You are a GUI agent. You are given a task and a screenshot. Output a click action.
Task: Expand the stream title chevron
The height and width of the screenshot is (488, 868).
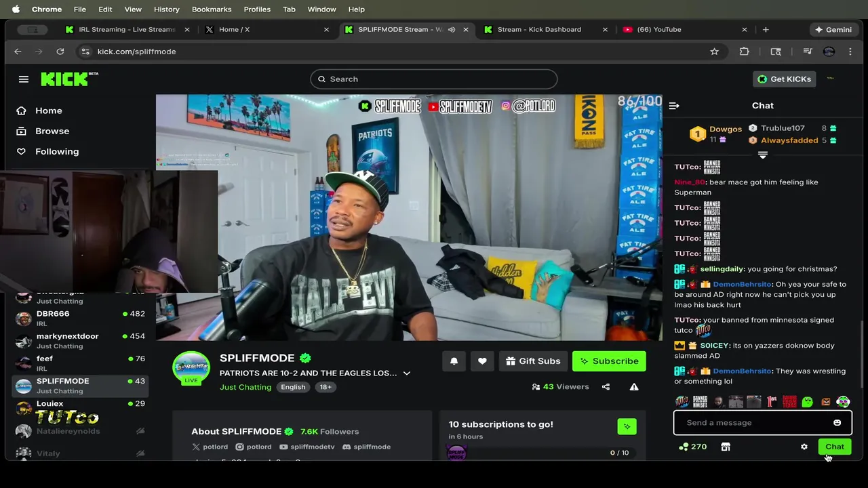(407, 373)
